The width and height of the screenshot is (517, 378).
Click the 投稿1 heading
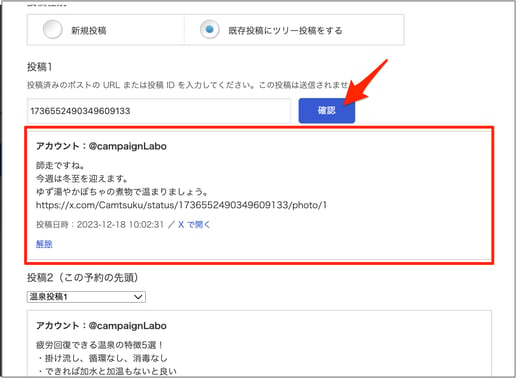point(39,67)
